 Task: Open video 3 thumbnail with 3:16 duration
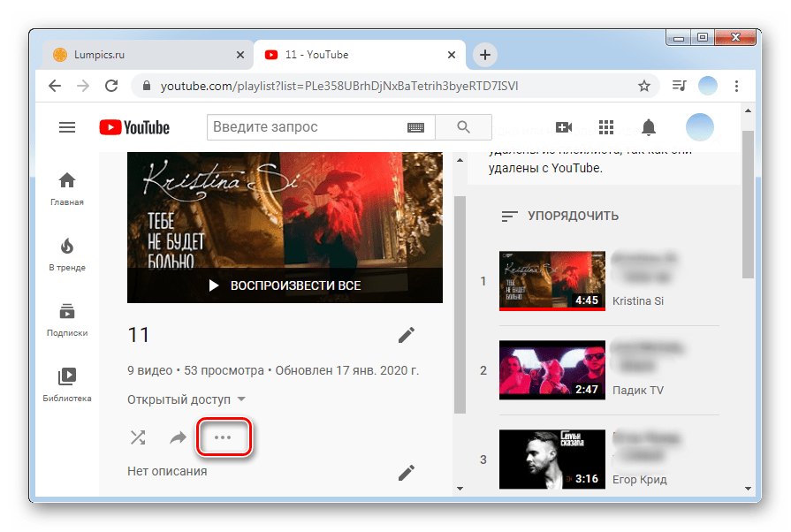click(551, 459)
